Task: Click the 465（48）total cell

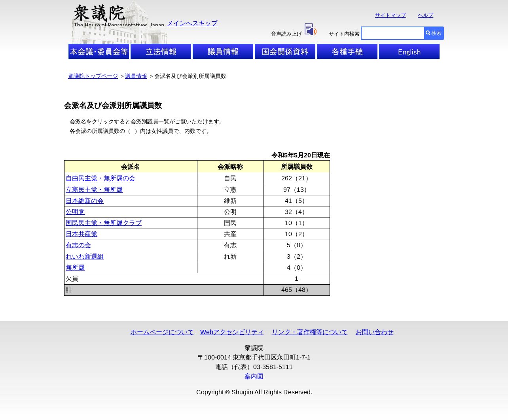Action: (x=297, y=290)
